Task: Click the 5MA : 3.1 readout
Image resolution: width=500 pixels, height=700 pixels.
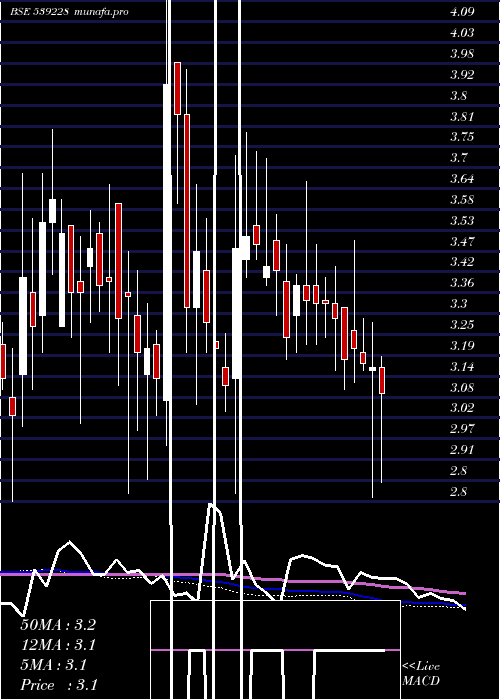Action: [x=54, y=665]
